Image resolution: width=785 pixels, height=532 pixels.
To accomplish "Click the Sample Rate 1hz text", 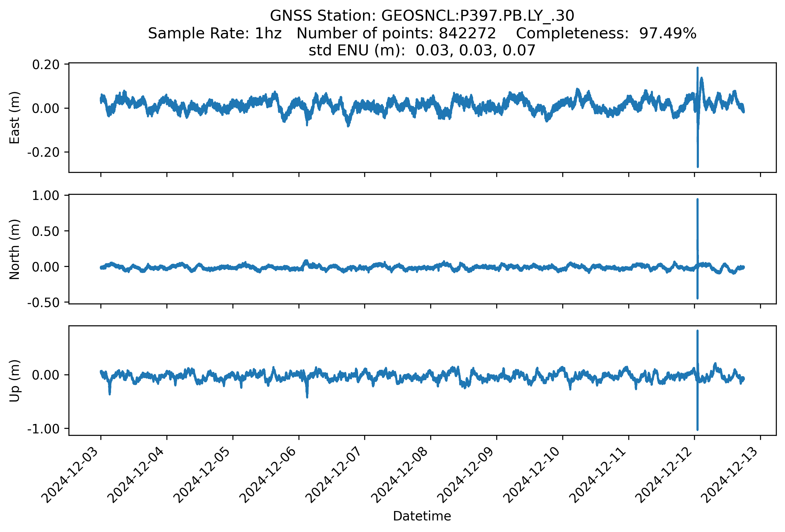I will pos(215,33).
